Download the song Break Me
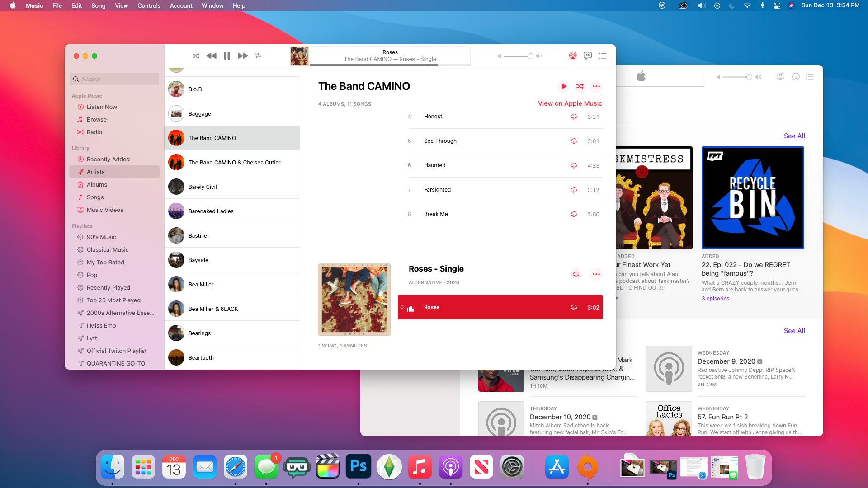The height and width of the screenshot is (488, 868). point(574,214)
